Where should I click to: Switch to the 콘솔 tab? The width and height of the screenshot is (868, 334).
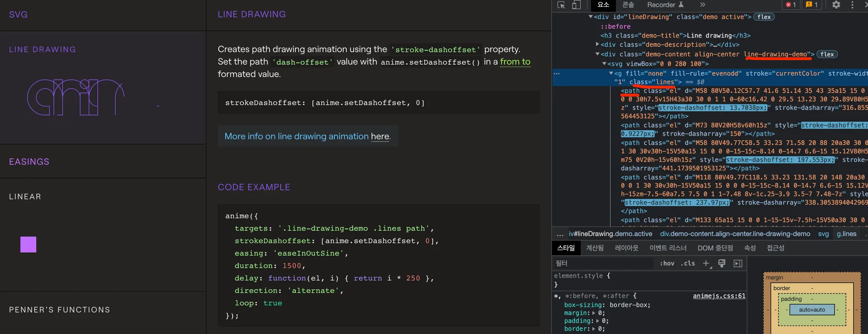pyautogui.click(x=628, y=5)
